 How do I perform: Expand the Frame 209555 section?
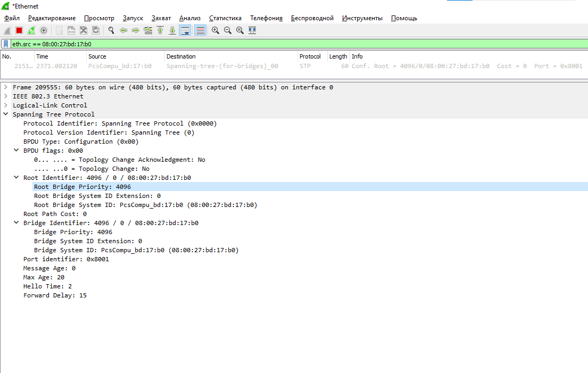coord(6,87)
